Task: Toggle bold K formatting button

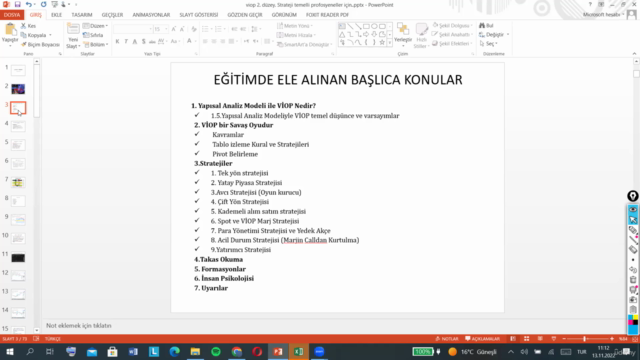Action: click(x=118, y=41)
